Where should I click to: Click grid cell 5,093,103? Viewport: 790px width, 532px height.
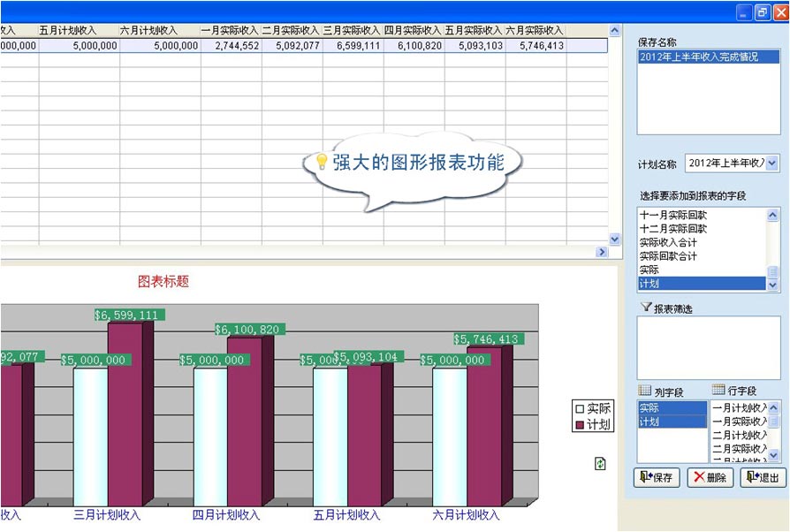[475, 46]
